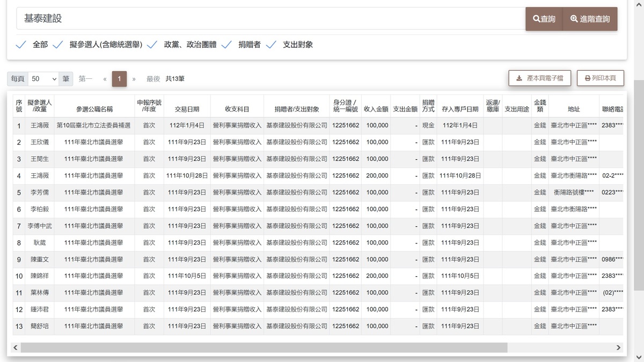Viewport: 644px width, 362px height.
Task: Click 鍾沛君 in row 12
Action: [40, 309]
